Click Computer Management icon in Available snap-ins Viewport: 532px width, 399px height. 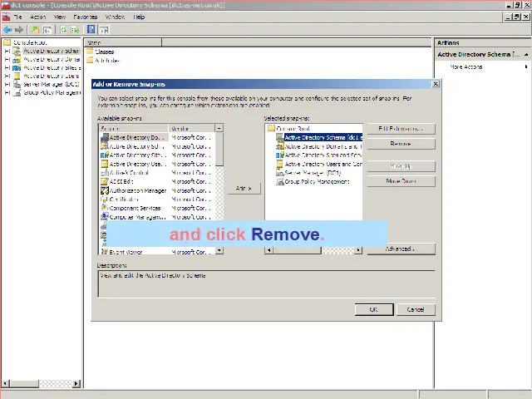(x=105, y=216)
